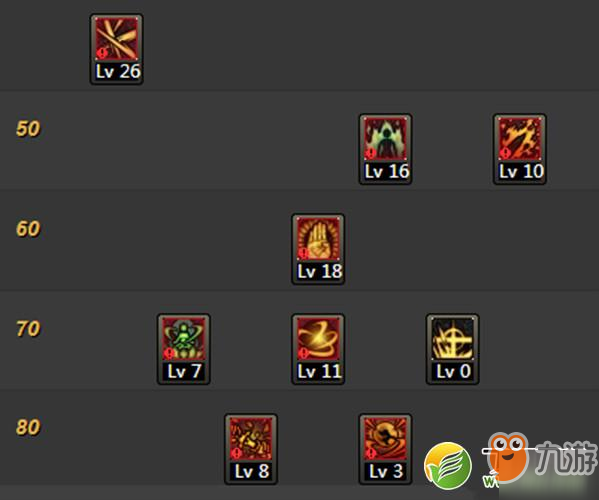Choose the flaming strike skill at Lv 10
The image size is (599, 500).
click(520, 138)
